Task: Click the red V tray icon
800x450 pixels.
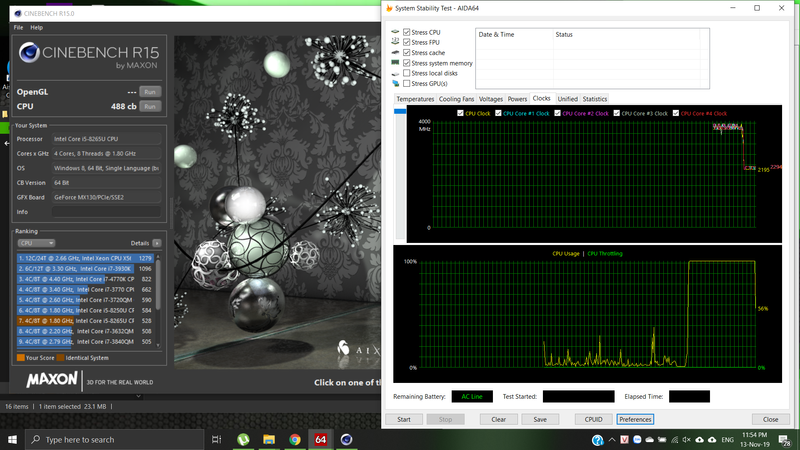Action: (624, 439)
